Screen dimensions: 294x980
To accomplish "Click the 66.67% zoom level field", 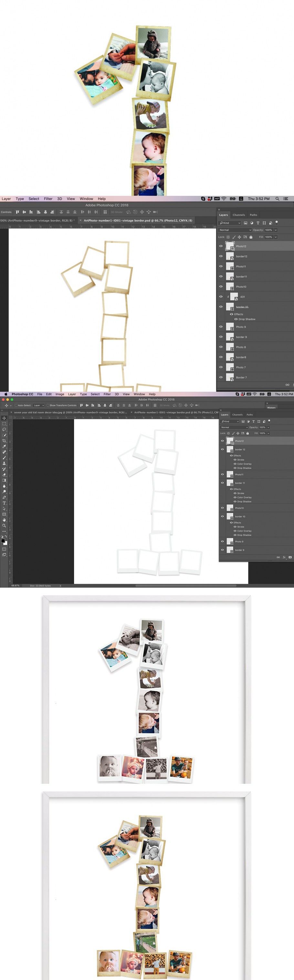I will (x=16, y=585).
